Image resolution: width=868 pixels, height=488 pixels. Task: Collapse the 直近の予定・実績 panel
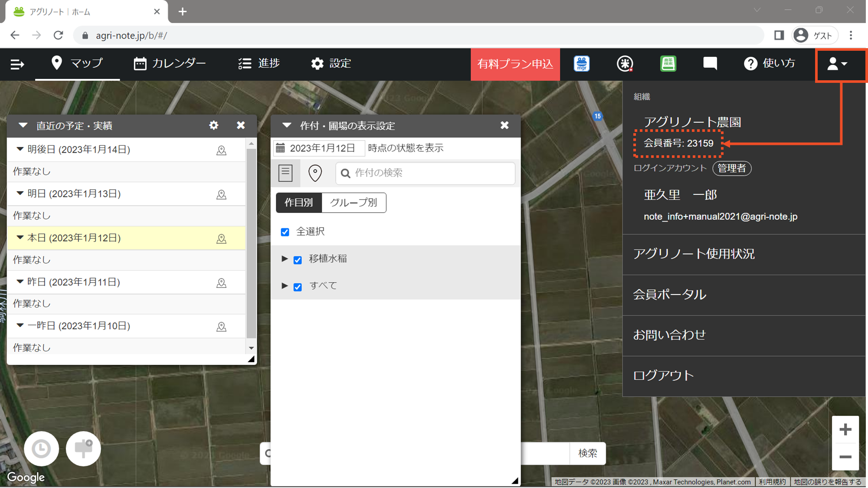coord(23,125)
